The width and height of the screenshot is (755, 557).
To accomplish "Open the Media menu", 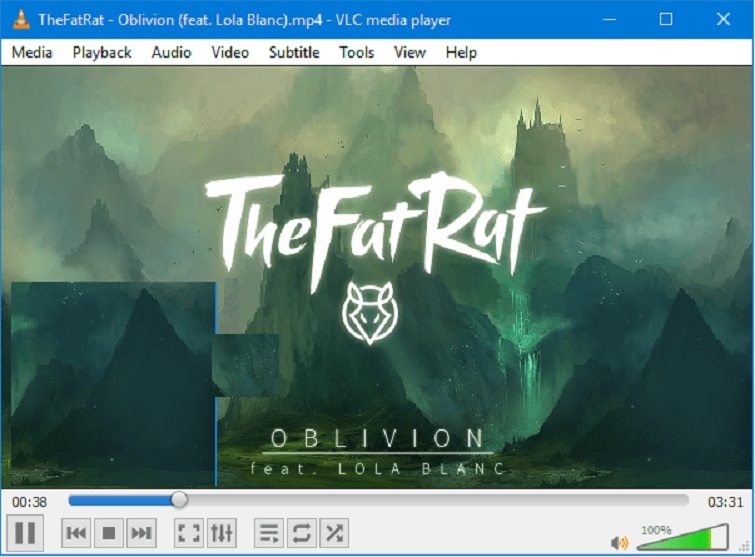I will coord(32,52).
